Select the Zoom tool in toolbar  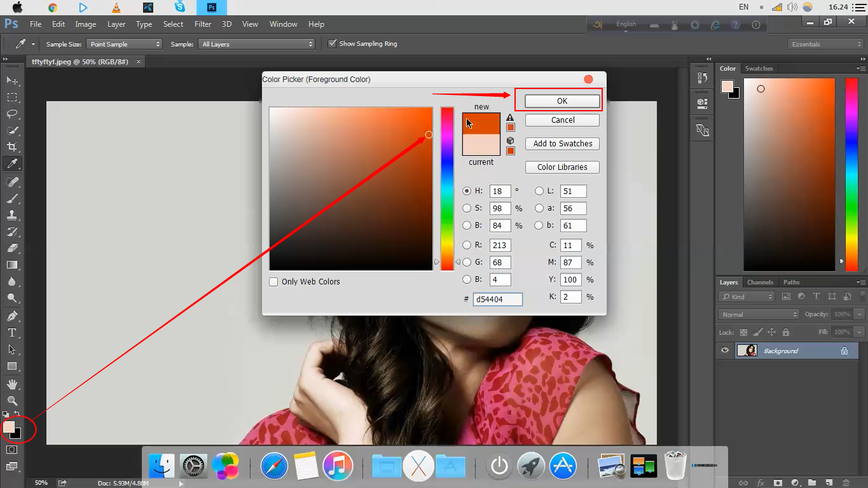[x=12, y=401]
